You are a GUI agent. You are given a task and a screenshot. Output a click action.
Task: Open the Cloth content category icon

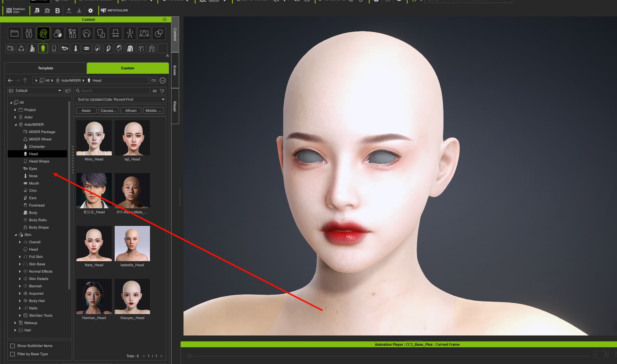pos(101,33)
